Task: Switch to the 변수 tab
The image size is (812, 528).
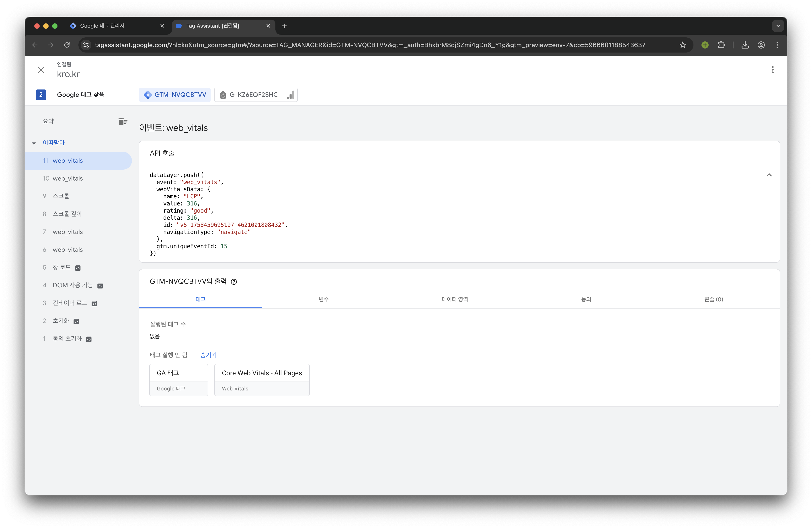Action: tap(323, 299)
